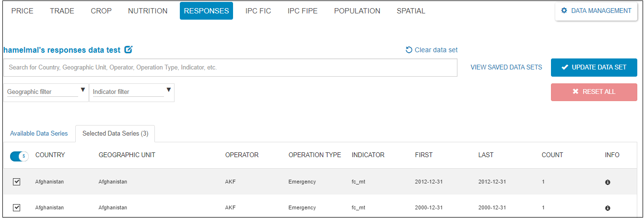
Task: Click info icon for 2000-12-31 row
Action: (x=608, y=208)
